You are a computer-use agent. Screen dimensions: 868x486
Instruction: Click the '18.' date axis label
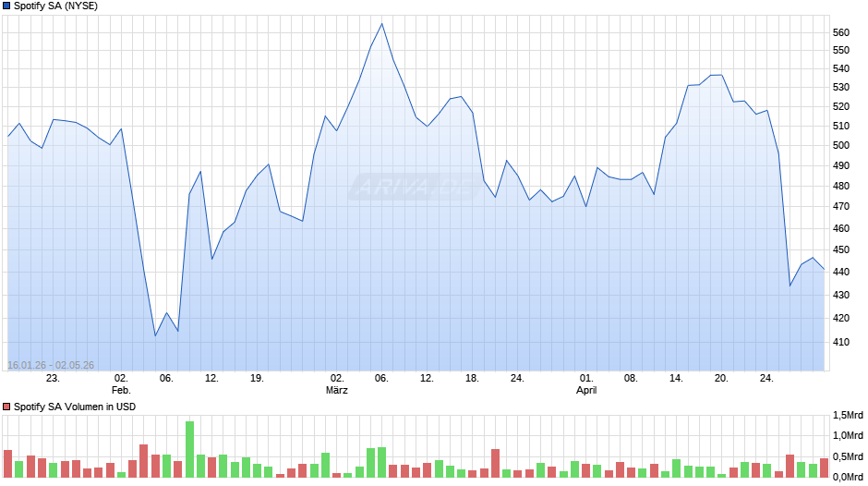click(x=472, y=379)
